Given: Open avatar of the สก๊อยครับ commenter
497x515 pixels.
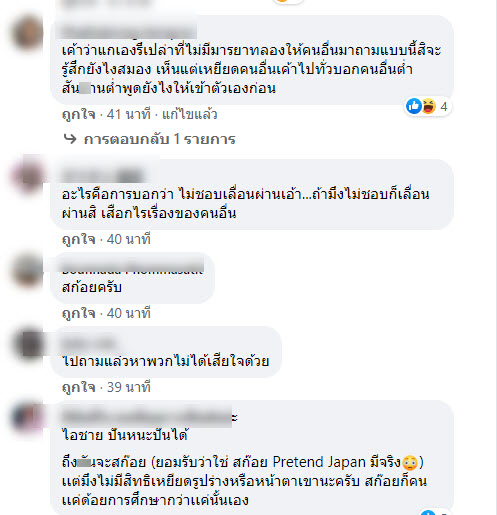Looking at the screenshot, I should click(28, 270).
